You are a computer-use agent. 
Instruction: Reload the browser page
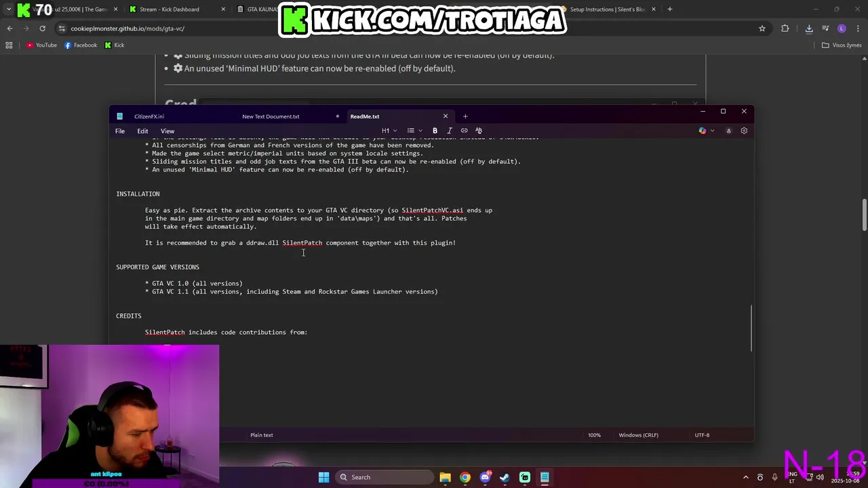point(42,28)
